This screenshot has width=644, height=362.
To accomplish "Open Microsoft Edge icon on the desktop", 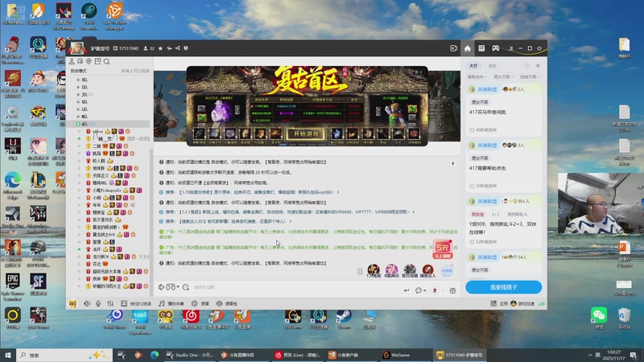I will [12, 184].
